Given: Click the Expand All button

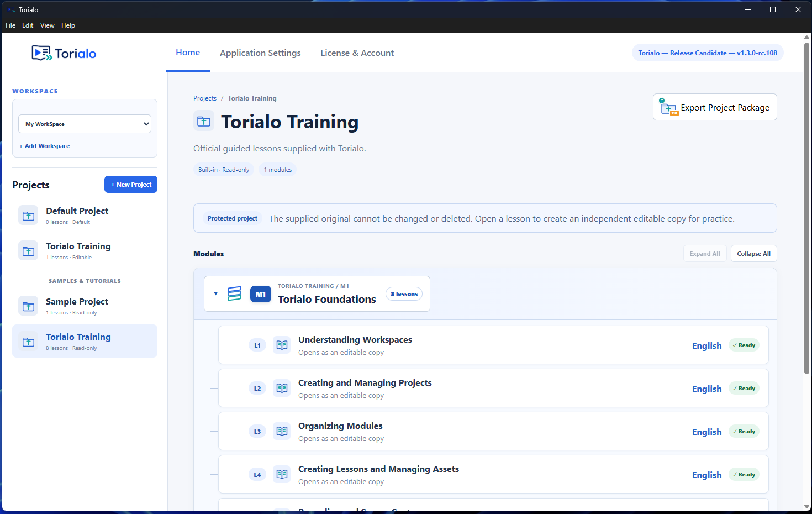Looking at the screenshot, I should (x=705, y=254).
